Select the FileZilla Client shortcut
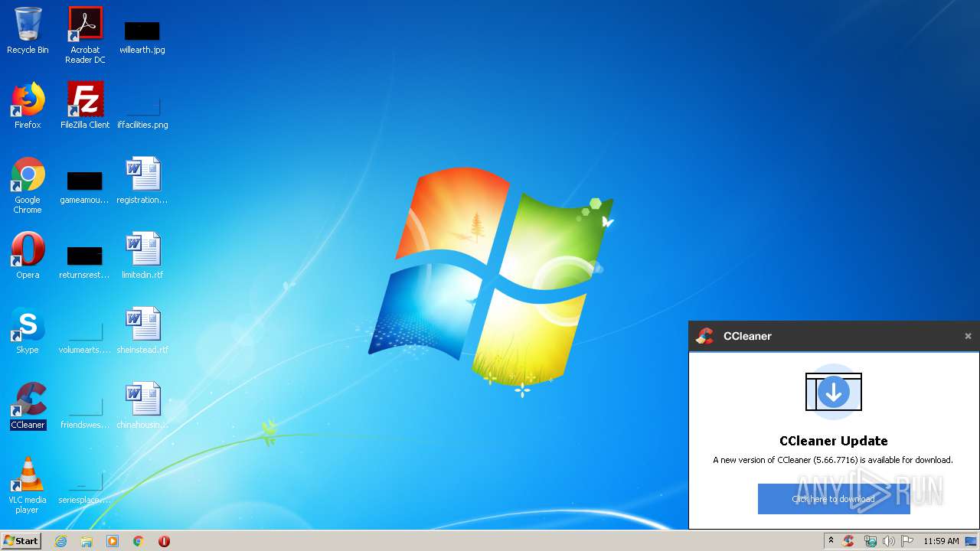The width and height of the screenshot is (980, 551). (x=85, y=106)
